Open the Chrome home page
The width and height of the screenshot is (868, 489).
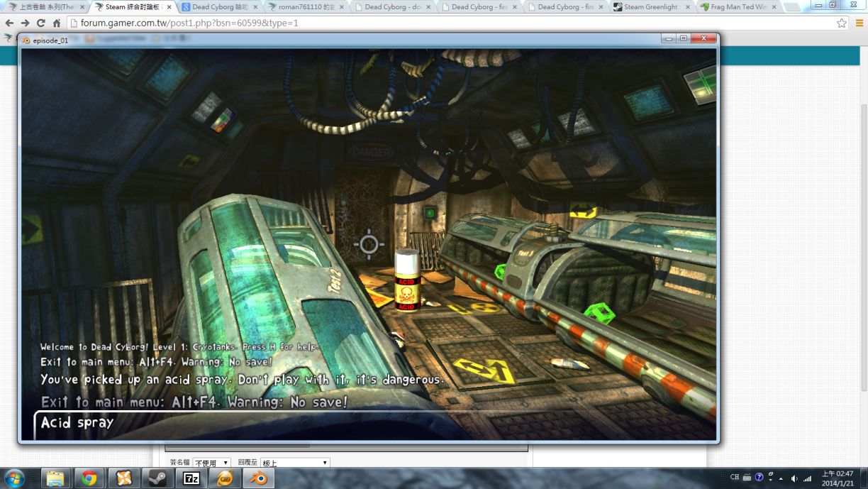tap(57, 23)
